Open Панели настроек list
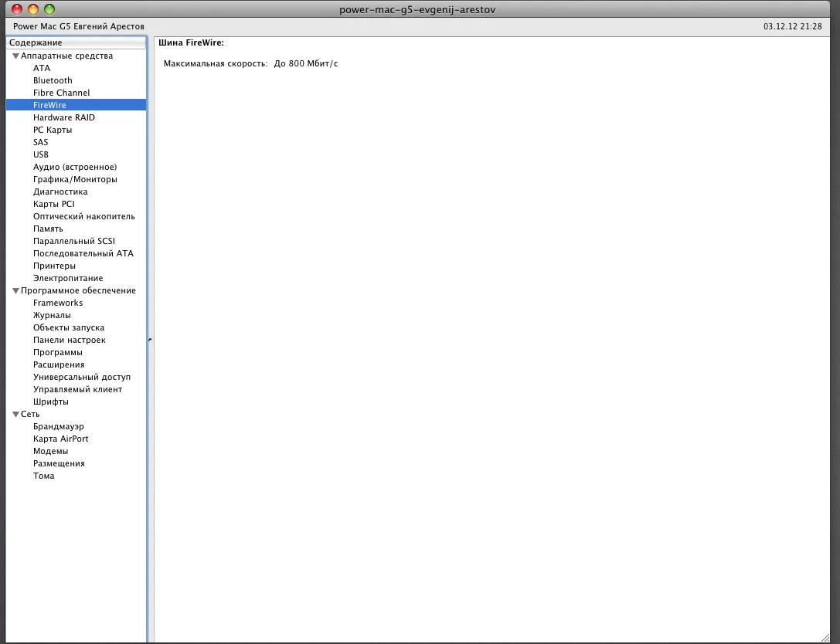Image resolution: width=840 pixels, height=644 pixels. [x=69, y=340]
